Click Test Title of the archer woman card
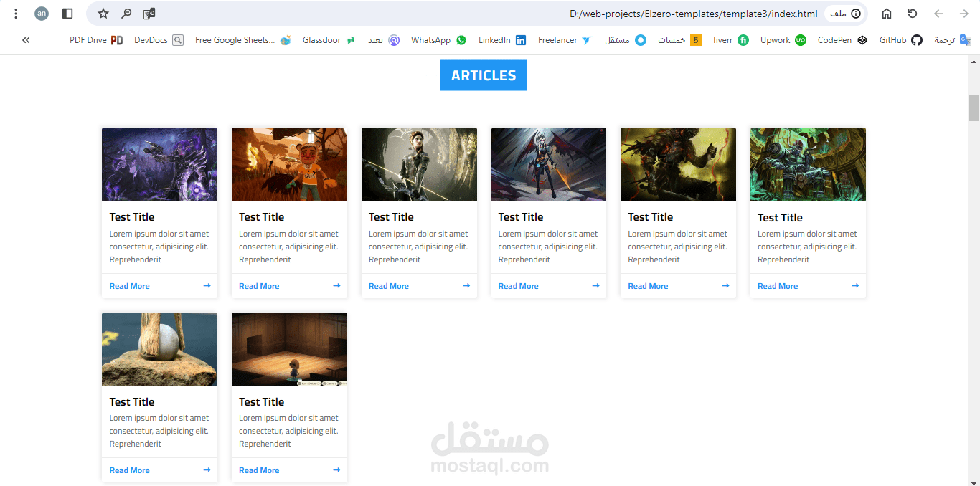The image size is (980, 486). [391, 217]
